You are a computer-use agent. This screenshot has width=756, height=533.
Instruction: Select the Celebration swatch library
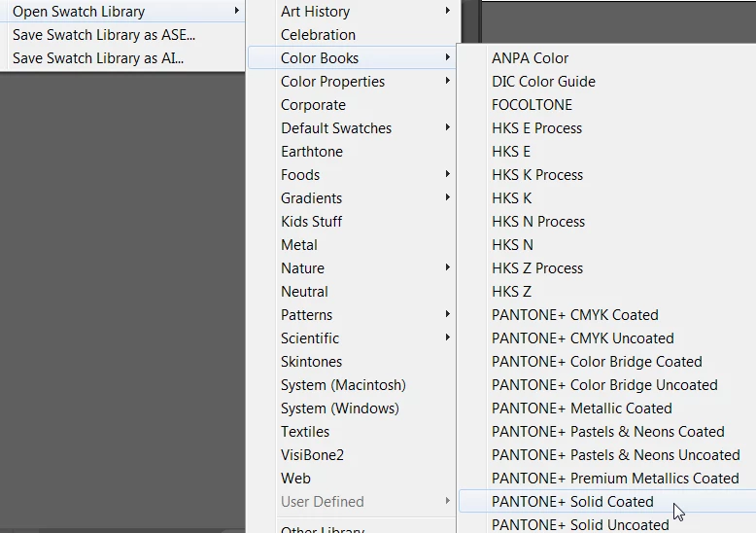pos(352,35)
